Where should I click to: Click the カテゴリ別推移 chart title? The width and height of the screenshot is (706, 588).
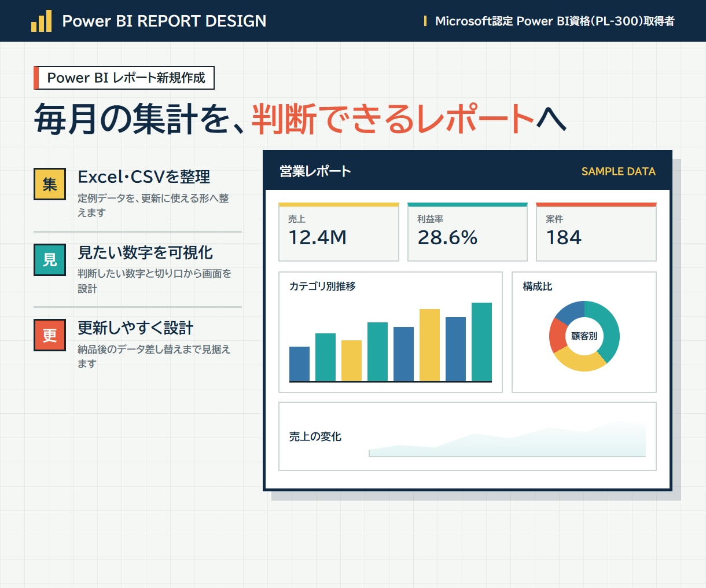tap(322, 286)
